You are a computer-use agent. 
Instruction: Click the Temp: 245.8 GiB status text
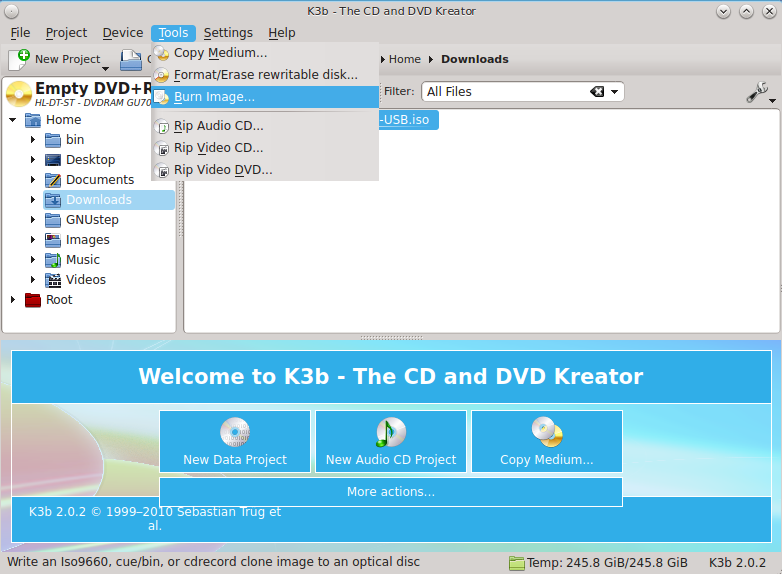point(607,563)
